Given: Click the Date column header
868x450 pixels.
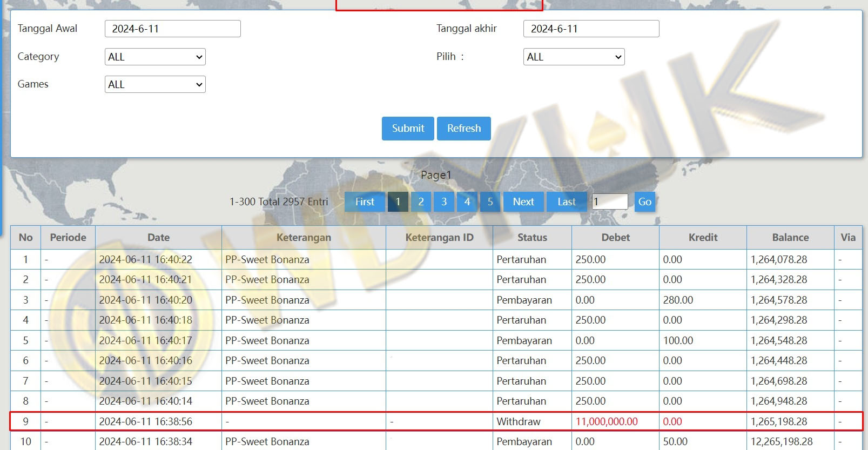Looking at the screenshot, I should pyautogui.click(x=159, y=237).
